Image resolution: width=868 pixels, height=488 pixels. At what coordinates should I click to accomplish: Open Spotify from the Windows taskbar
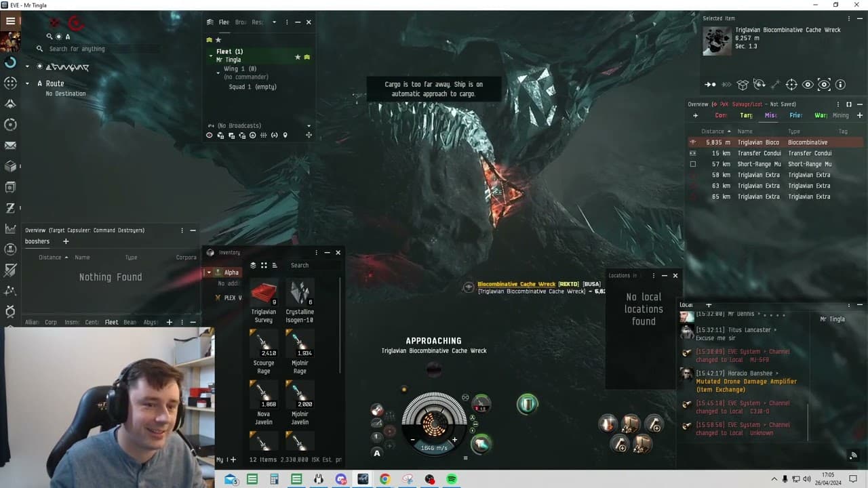(x=452, y=479)
